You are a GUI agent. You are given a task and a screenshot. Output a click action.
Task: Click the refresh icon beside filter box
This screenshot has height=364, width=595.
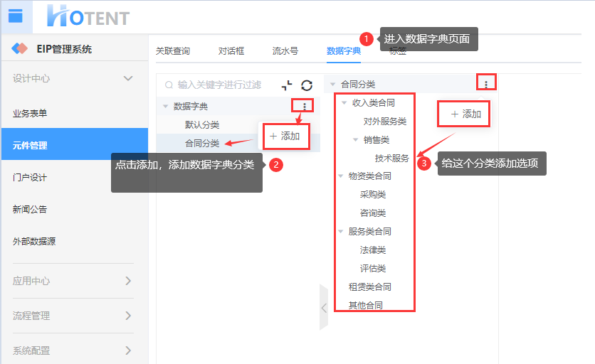coord(307,85)
